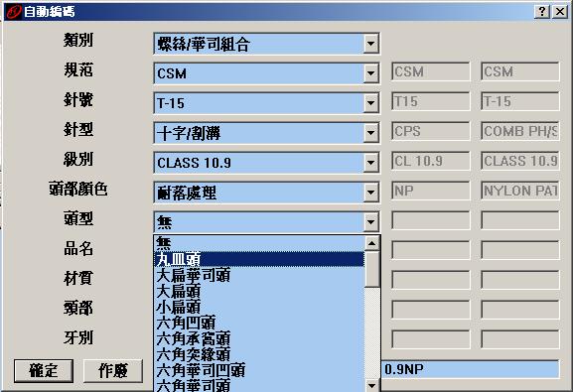Click the T-15 description field on right
Viewport: 573px width, 392px height.
(x=520, y=101)
